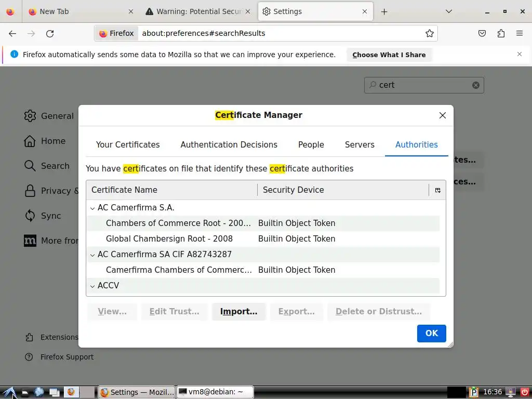The width and height of the screenshot is (532, 399).
Task: Open the Extensions puzzle icon in toolbar
Action: click(x=501, y=33)
